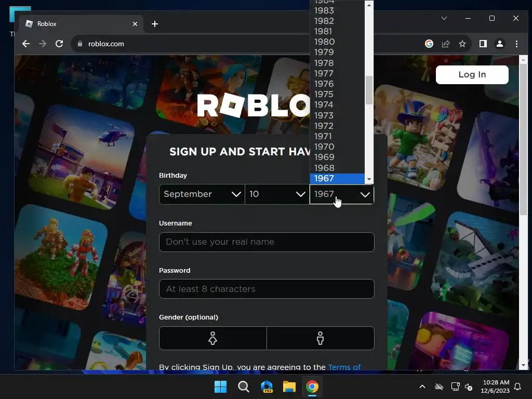Select highlighted year 1967
This screenshot has height=399, width=532.
coord(337,179)
